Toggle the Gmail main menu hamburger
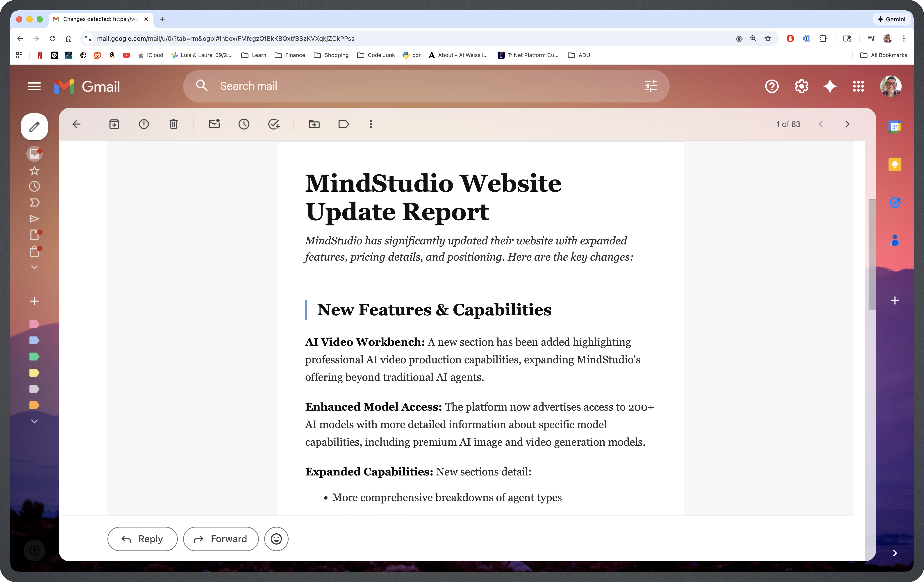The height and width of the screenshot is (582, 924). tap(34, 86)
